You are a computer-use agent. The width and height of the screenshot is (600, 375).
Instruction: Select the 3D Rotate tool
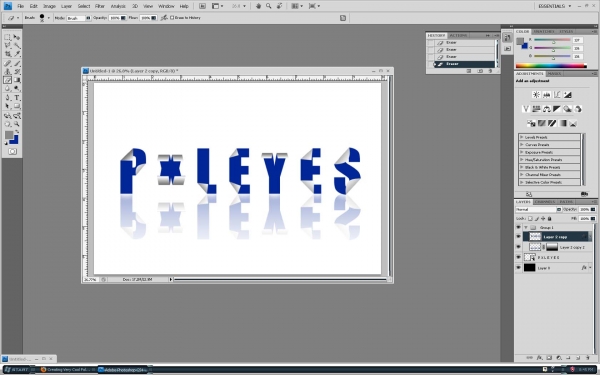7,116
